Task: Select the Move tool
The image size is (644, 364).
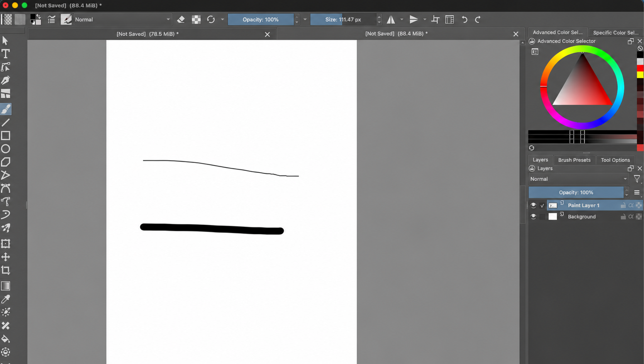Action: [x=6, y=257]
